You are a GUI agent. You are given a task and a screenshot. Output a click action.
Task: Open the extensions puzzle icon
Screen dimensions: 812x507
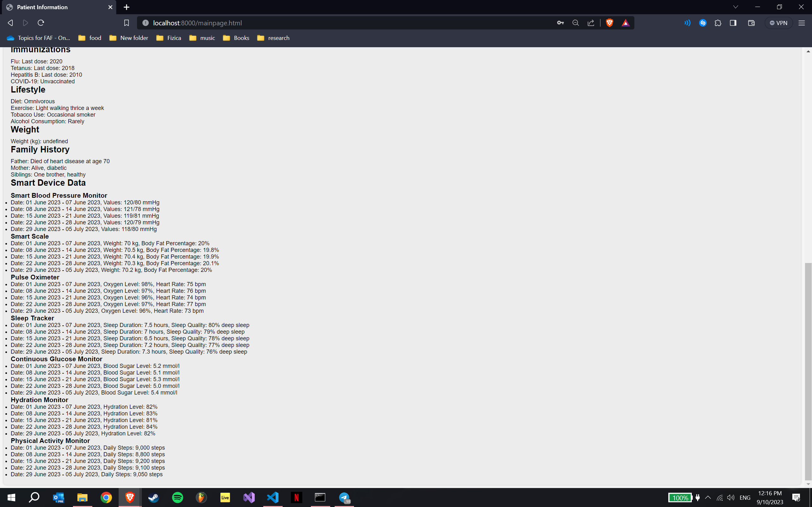718,23
